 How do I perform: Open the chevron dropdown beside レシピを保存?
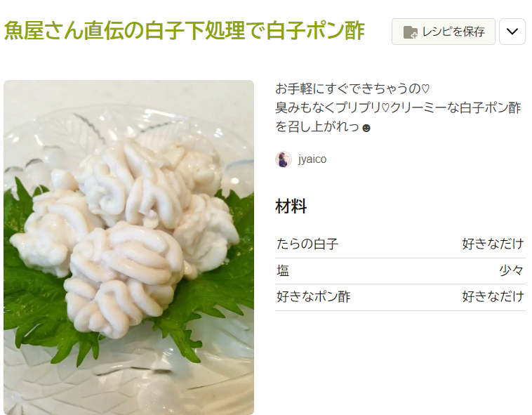coord(512,32)
